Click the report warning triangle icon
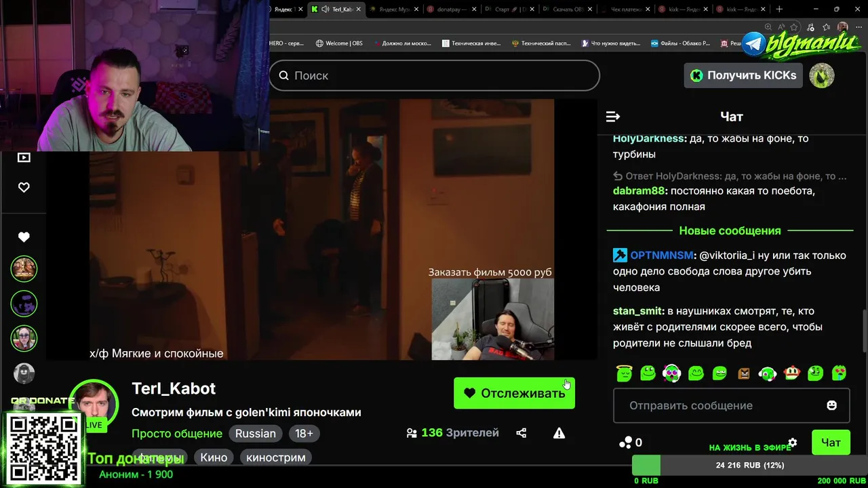Screen dimensions: 868x488 [559, 433]
